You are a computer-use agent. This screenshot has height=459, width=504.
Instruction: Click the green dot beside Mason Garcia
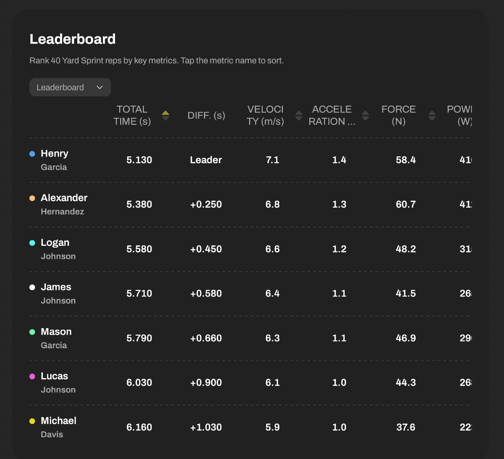(x=32, y=332)
